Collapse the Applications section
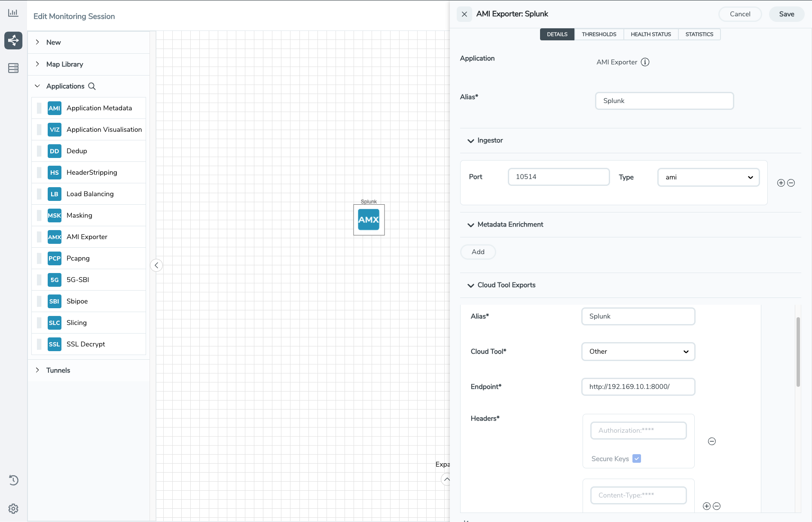The height and width of the screenshot is (522, 812). [x=37, y=86]
